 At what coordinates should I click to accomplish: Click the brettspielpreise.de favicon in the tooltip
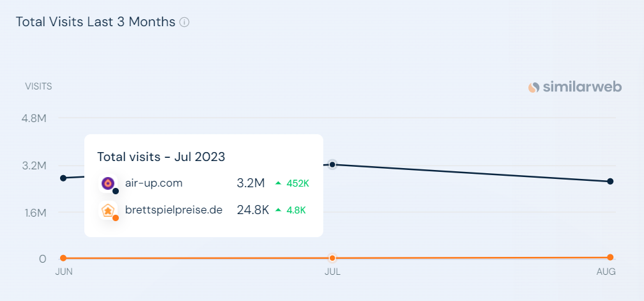108,210
